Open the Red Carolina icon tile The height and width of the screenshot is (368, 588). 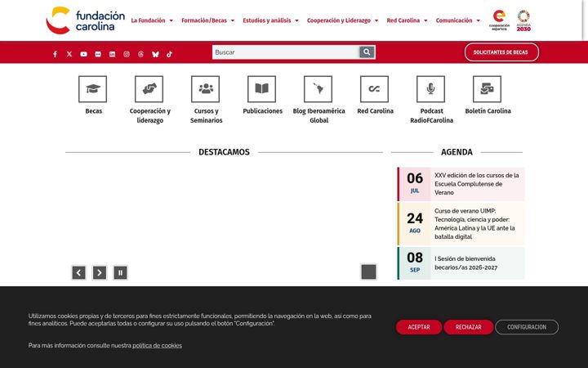(374, 89)
